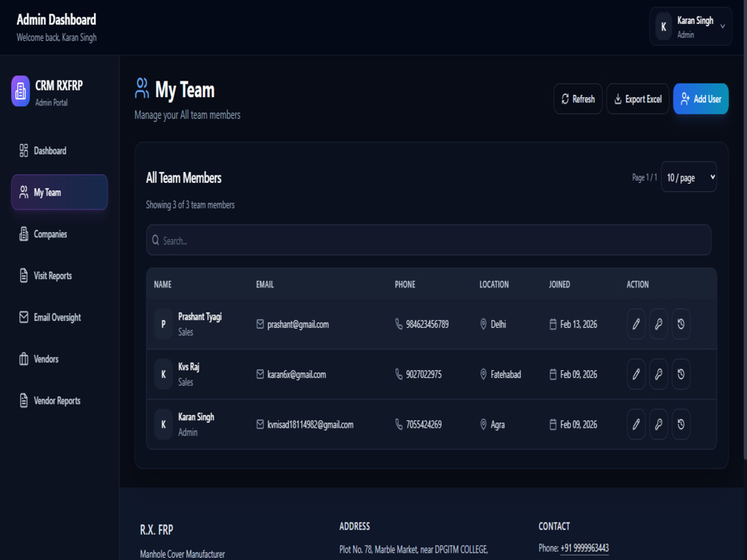Click the search magnifier icon
The width and height of the screenshot is (747, 560).
(x=155, y=240)
